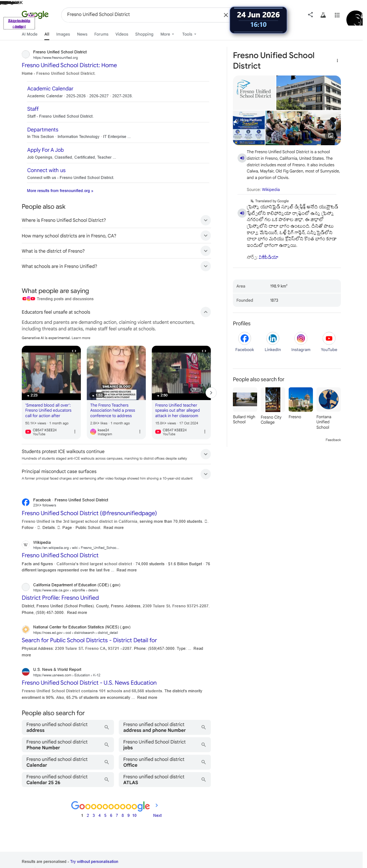
Task: Switch to Forums tab
Action: (x=101, y=34)
